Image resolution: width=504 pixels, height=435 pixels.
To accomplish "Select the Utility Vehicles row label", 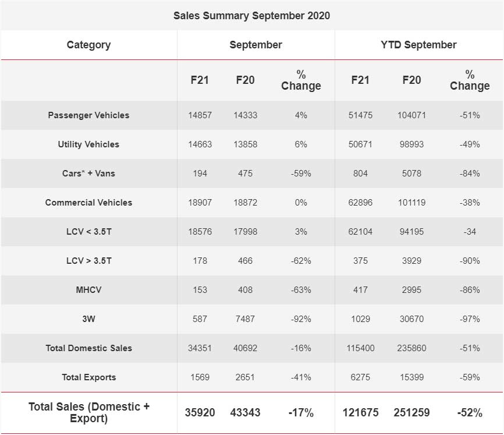I will pyautogui.click(x=88, y=144).
